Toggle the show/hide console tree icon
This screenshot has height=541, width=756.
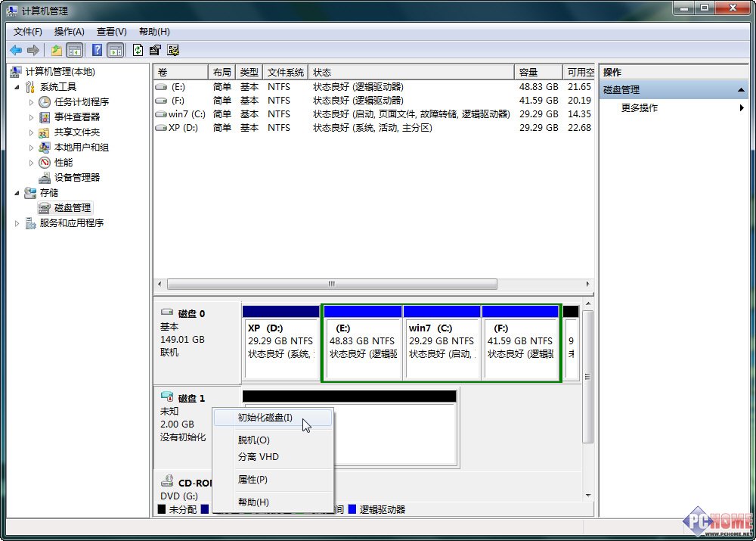[x=74, y=50]
